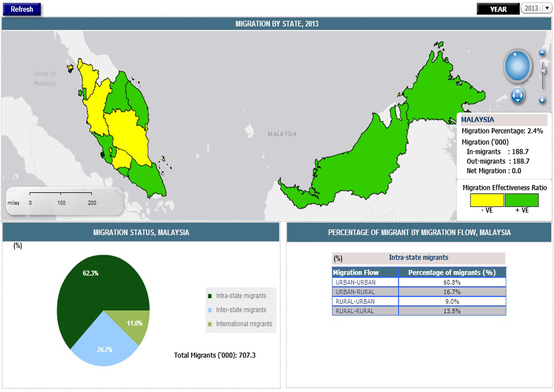
Task: Click the Migration Effectiveness Ratio legend title
Action: (505, 188)
